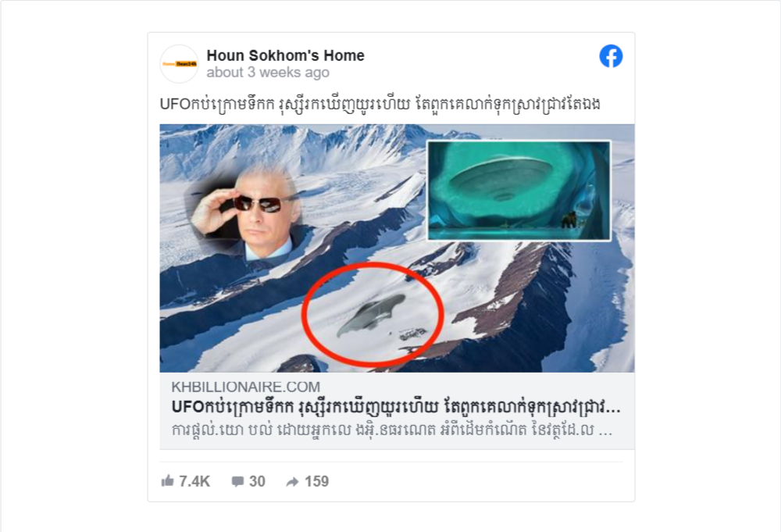Click the 30 comments count

(x=257, y=481)
